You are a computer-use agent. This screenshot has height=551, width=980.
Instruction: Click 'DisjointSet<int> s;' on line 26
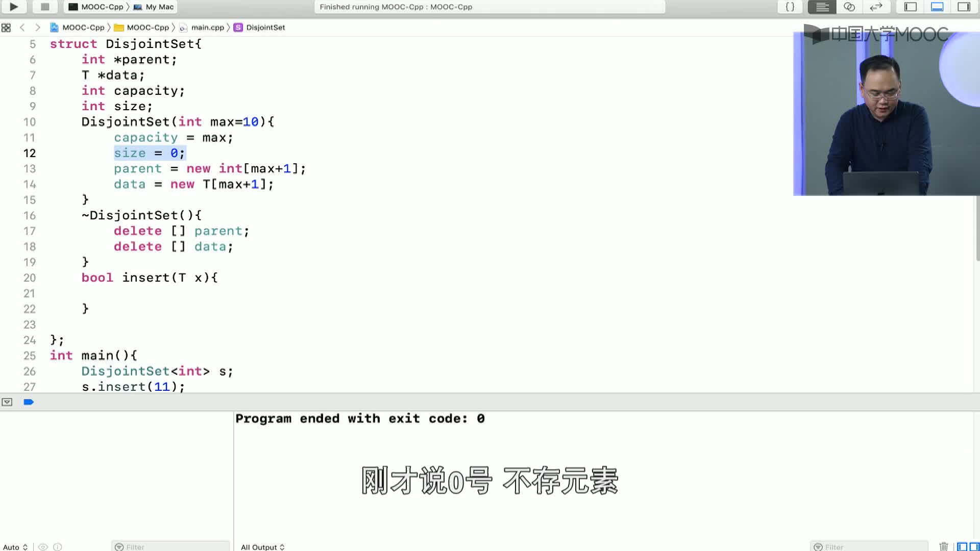pos(157,371)
